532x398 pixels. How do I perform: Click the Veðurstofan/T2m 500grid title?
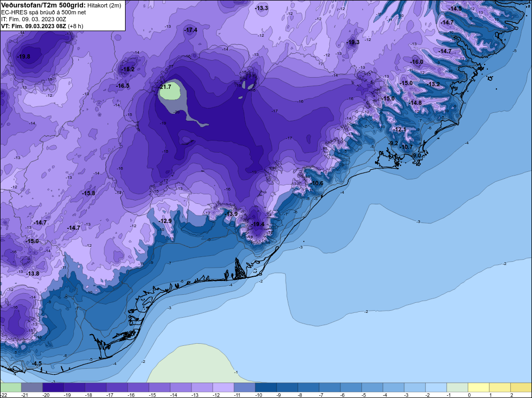click(43, 5)
